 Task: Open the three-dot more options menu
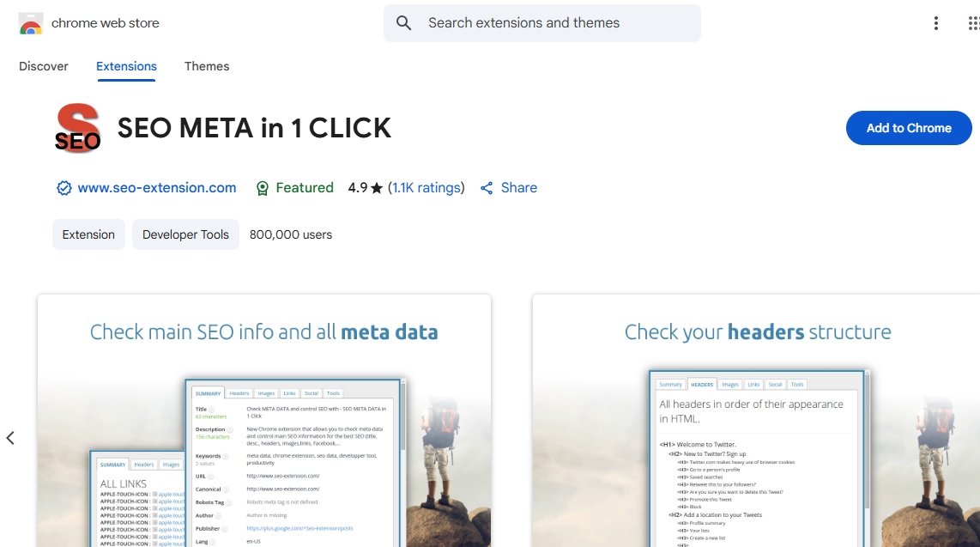tap(935, 23)
